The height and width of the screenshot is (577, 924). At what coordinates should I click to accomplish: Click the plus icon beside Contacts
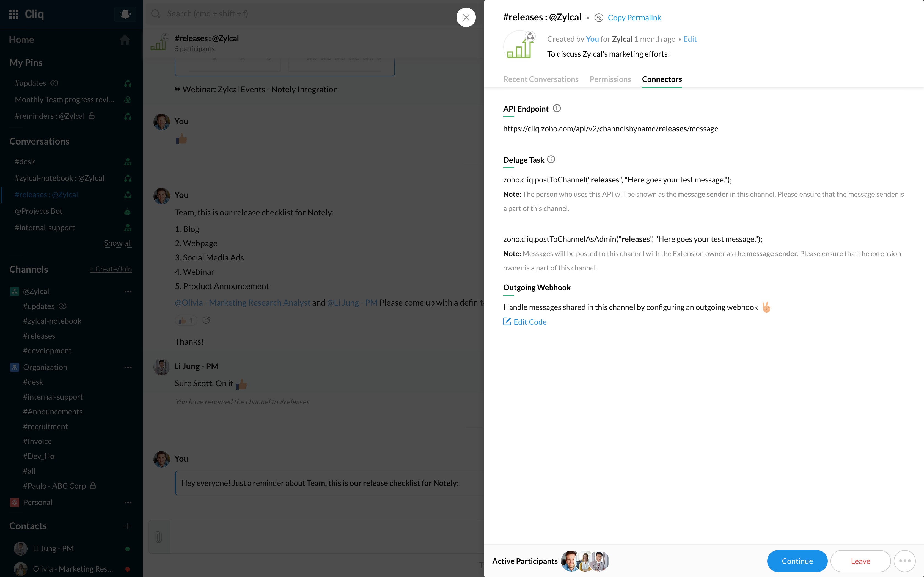tap(128, 526)
